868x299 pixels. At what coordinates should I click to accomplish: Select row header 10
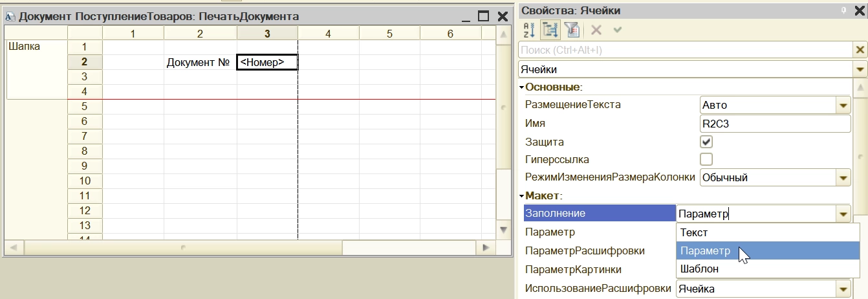(x=85, y=181)
